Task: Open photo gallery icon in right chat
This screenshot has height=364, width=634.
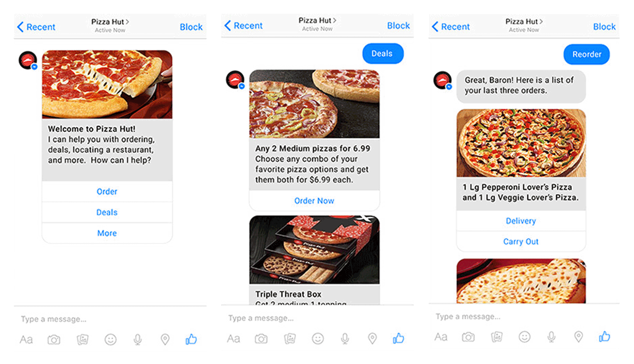Action: pos(496,337)
